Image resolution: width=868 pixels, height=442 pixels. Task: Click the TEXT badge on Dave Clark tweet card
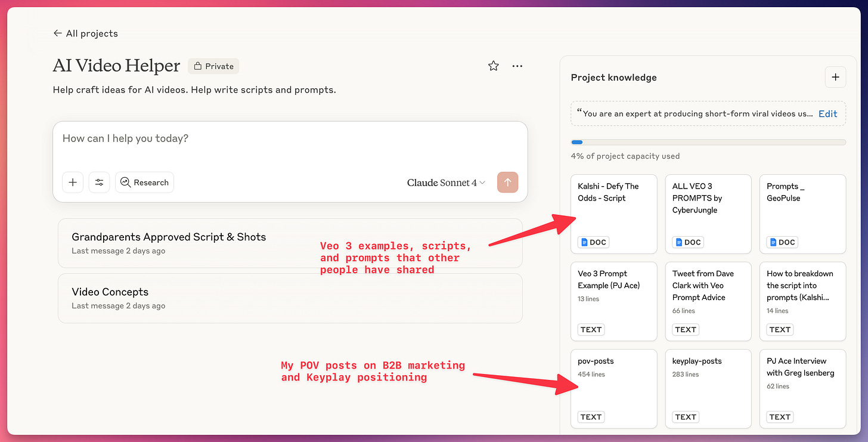coord(686,329)
